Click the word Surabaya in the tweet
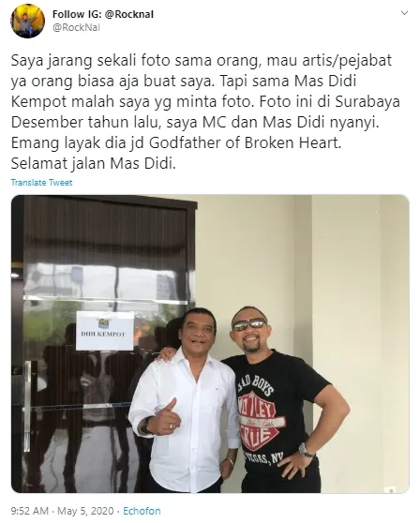Screen dimensions: 420x523 (x=367, y=102)
